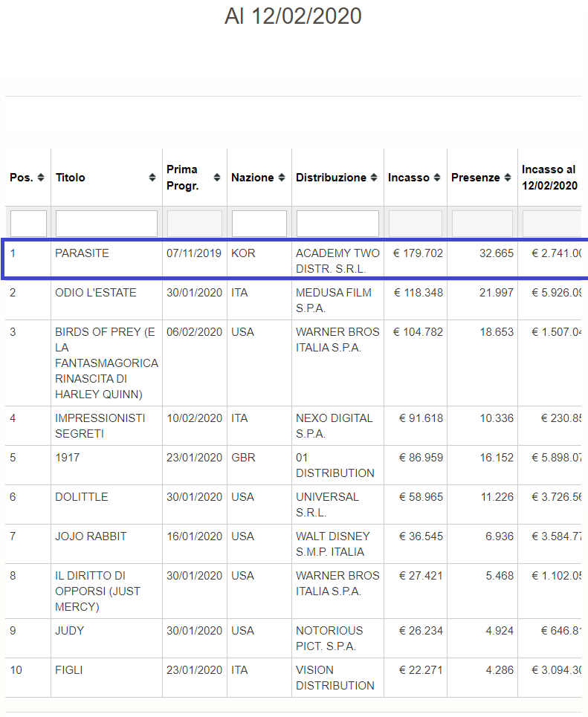This screenshot has width=588, height=717.
Task: Click the € 118.348 incasso value
Action: pos(419,293)
